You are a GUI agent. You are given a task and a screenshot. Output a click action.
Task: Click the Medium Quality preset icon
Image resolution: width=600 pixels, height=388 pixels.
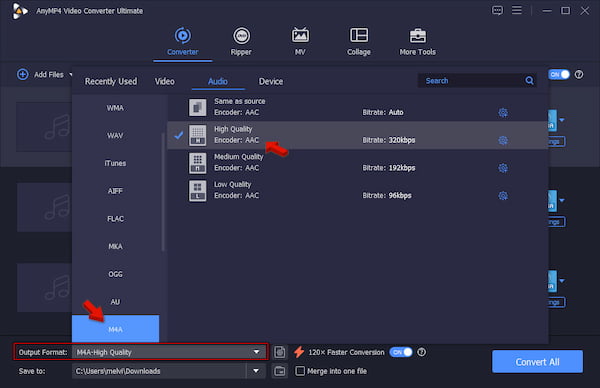pyautogui.click(x=197, y=163)
